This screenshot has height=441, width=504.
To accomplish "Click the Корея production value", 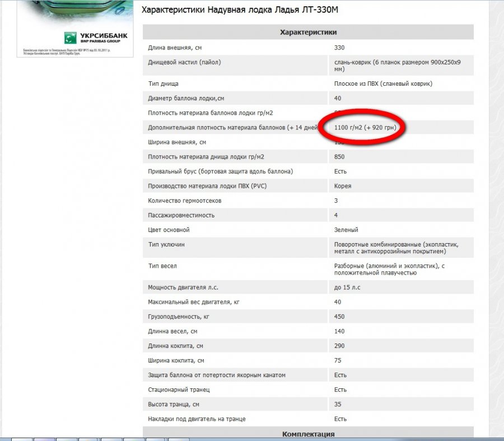I will [343, 186].
